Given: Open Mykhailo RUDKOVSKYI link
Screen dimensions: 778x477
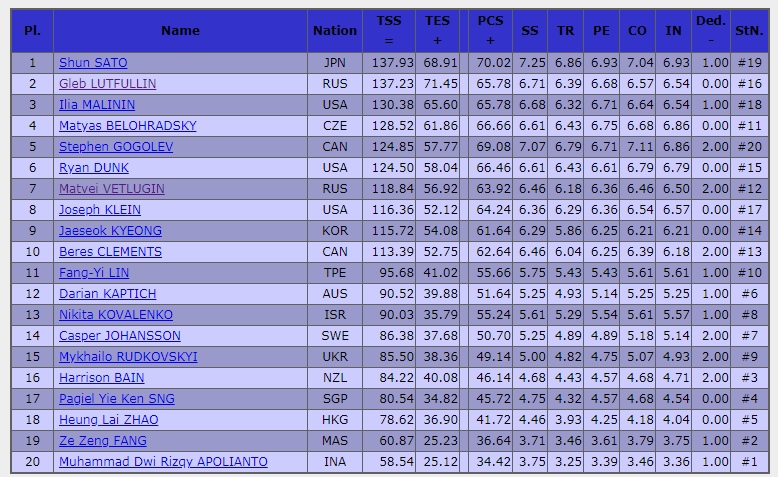Looking at the screenshot, I should pos(128,357).
